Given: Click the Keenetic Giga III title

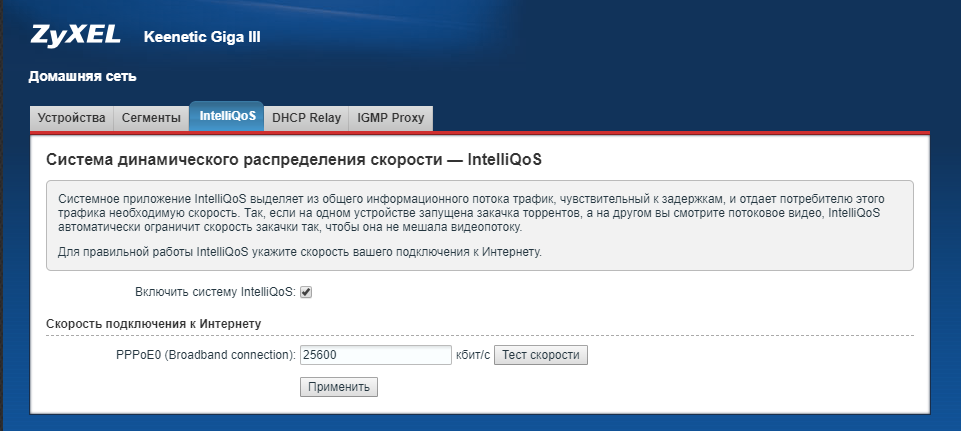Looking at the screenshot, I should point(202,37).
